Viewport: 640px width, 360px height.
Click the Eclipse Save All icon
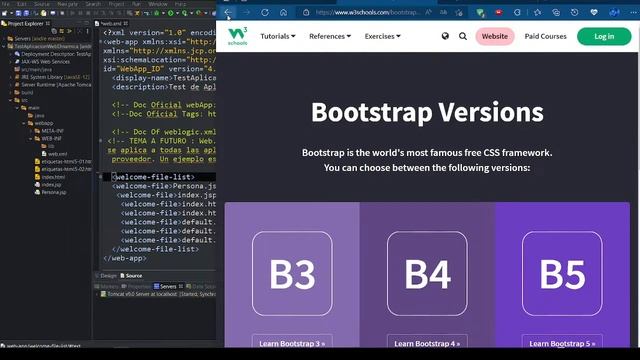(26, 13)
